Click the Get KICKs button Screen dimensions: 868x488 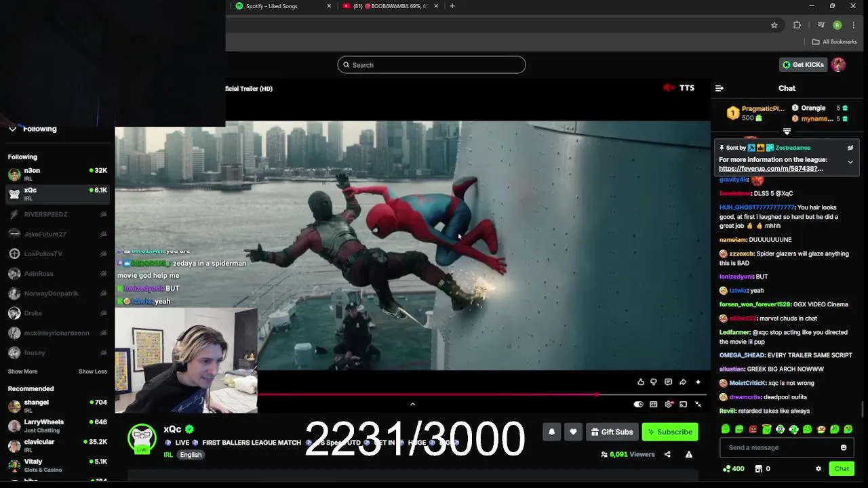[x=803, y=65]
